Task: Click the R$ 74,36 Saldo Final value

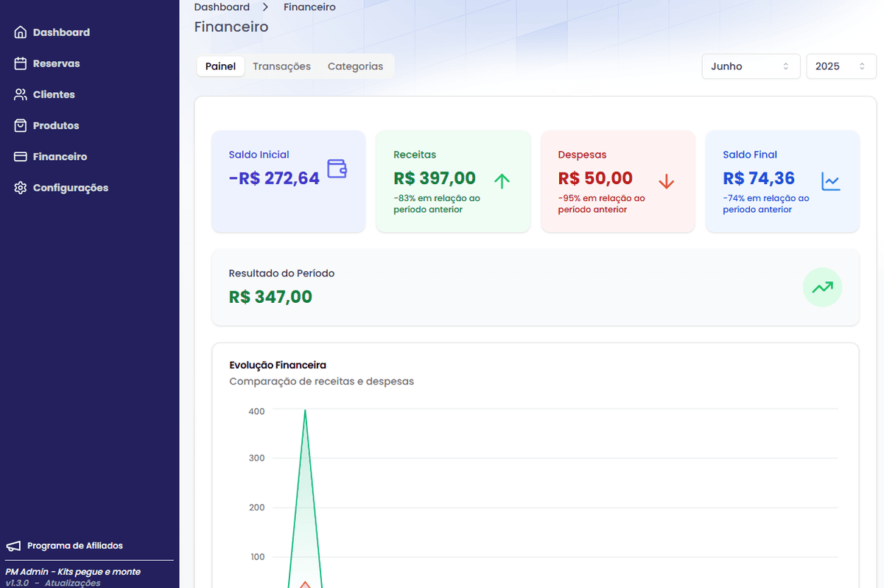Action: click(x=759, y=178)
